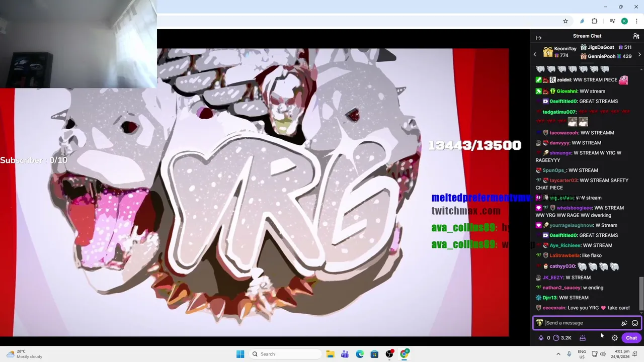Send message with the Chat button
The width and height of the screenshot is (644, 362).
click(x=631, y=338)
